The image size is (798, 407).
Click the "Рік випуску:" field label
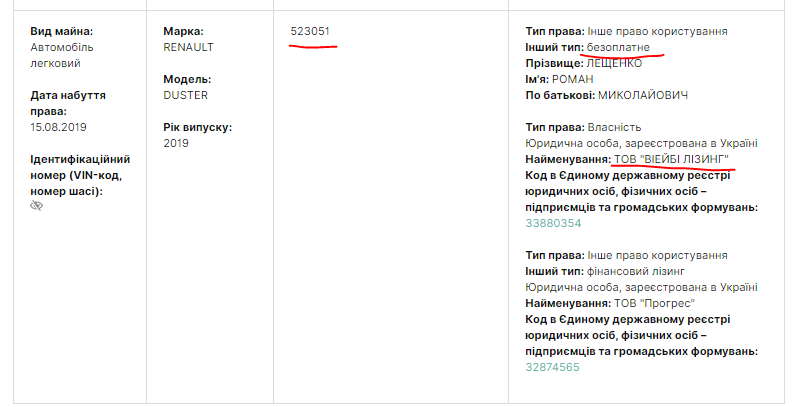tap(197, 127)
